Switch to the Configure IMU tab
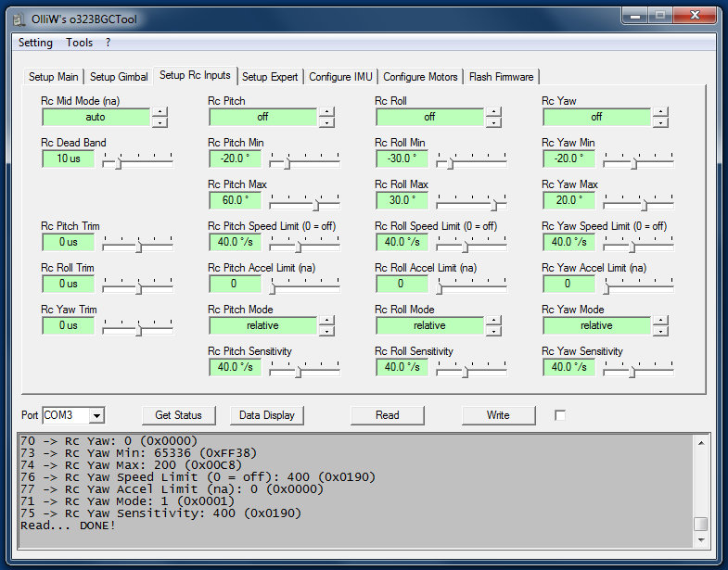728x570 pixels. 340,77
